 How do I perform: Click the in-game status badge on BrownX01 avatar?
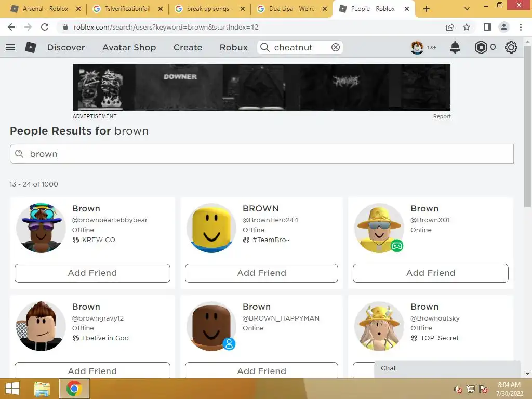click(396, 246)
